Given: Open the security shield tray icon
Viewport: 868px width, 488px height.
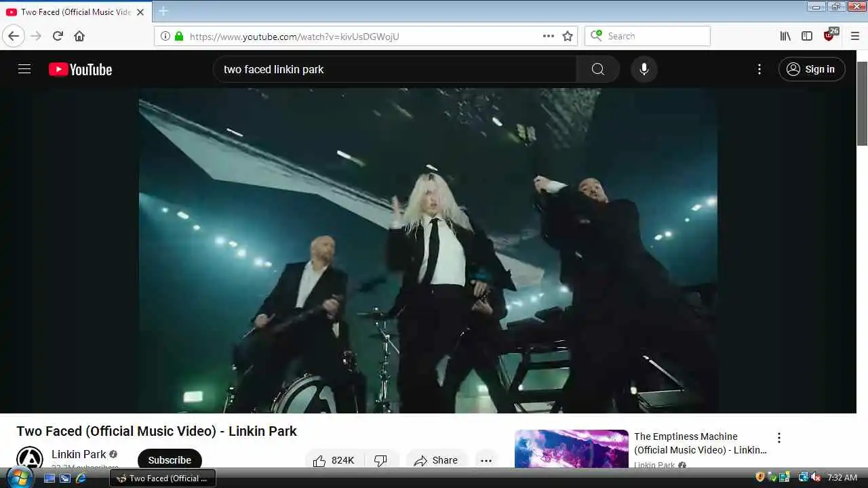Looking at the screenshot, I should [x=760, y=477].
